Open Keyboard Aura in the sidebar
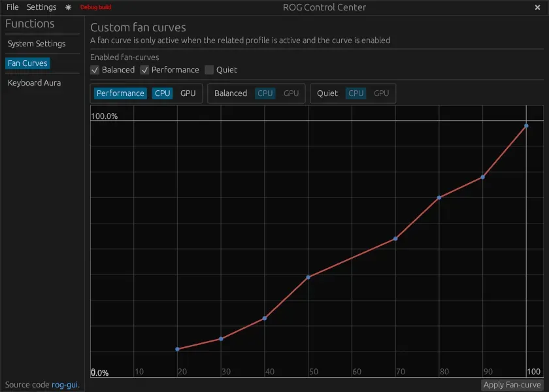The height and width of the screenshot is (392, 549). (34, 82)
